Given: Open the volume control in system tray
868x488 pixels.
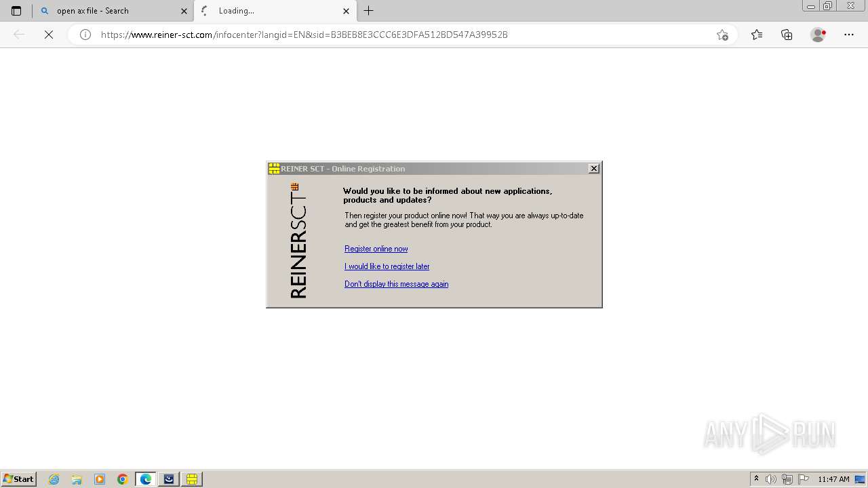Looking at the screenshot, I should pos(771,479).
